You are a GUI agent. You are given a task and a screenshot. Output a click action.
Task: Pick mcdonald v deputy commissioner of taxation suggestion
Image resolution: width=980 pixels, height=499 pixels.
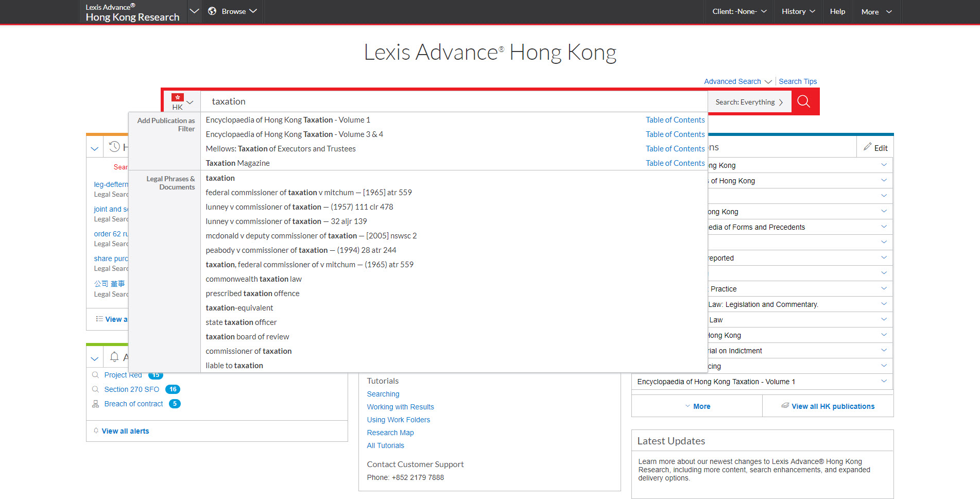311,236
